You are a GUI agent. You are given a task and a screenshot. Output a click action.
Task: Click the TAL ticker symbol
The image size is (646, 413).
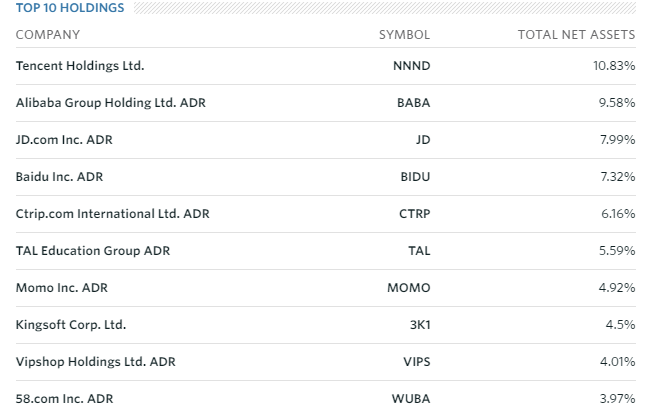point(419,251)
